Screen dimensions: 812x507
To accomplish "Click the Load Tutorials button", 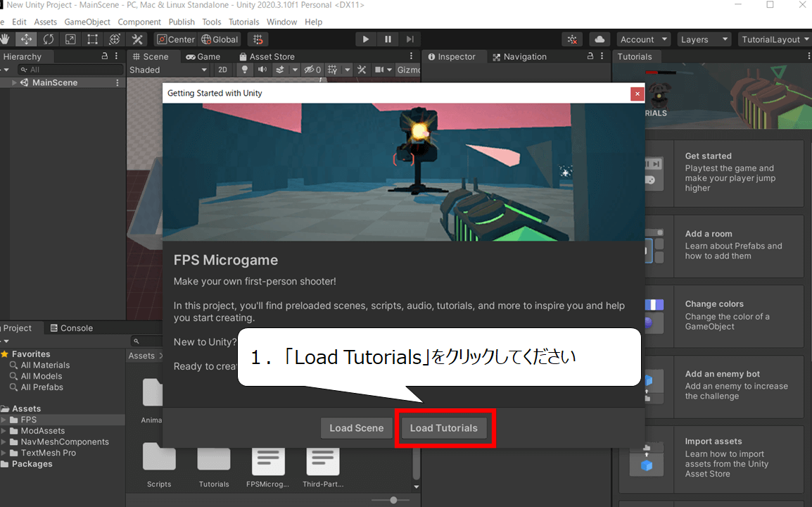I will pyautogui.click(x=444, y=428).
